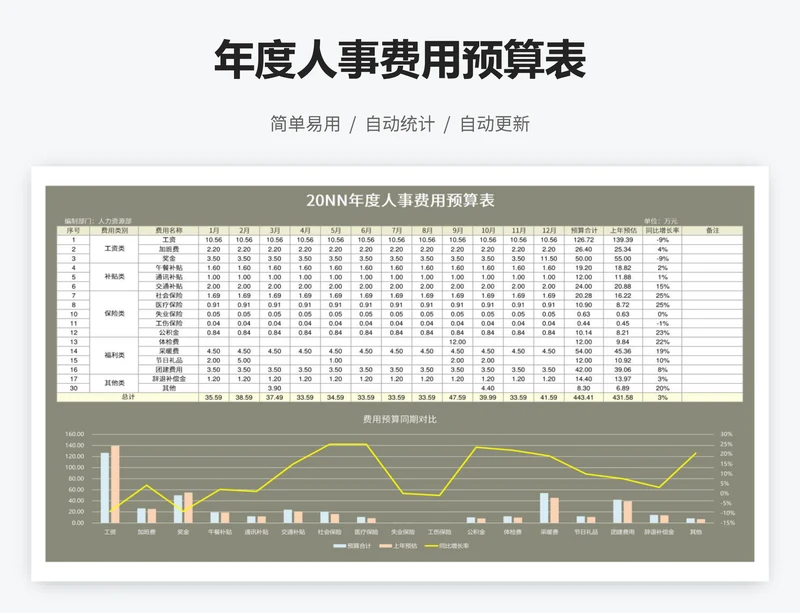Screen dimensions: 800x613
Task: Click the blue 工资 bar in the chart
Action: point(105,488)
